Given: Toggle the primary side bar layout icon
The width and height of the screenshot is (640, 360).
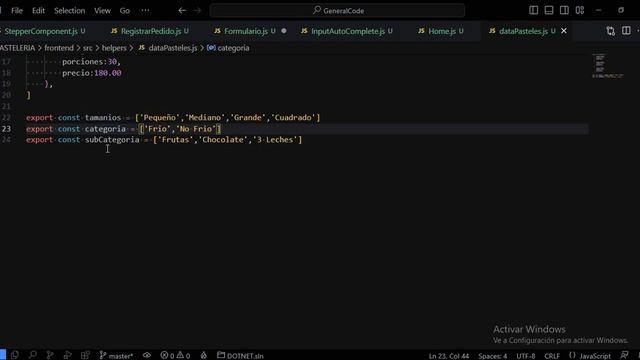Looking at the screenshot, I should [533, 10].
